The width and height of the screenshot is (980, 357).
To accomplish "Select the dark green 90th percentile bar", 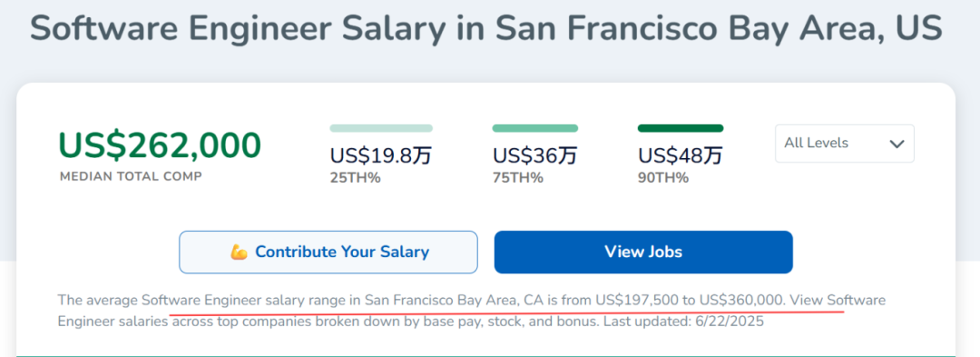I will tap(681, 128).
